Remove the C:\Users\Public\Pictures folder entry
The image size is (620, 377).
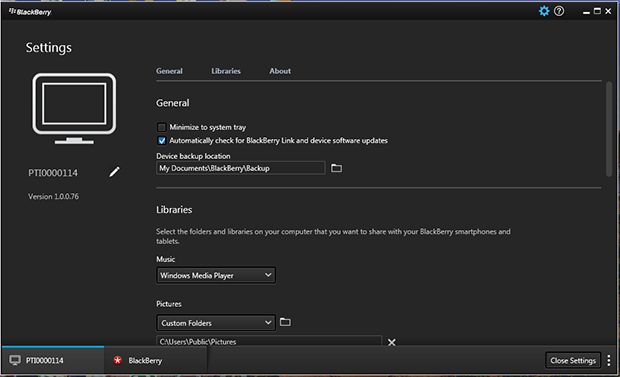click(391, 342)
